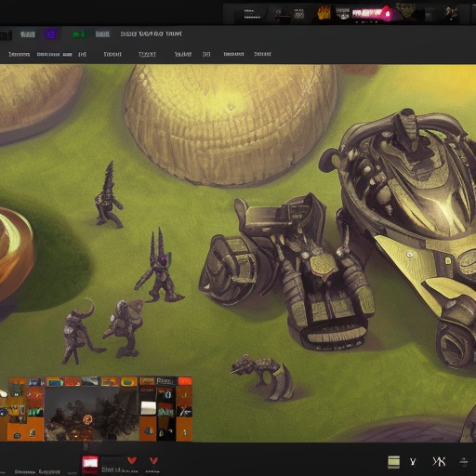This screenshot has width=476, height=476.
Task: Click the small up-down arrows icon at bottom right
Action: tap(464, 462)
